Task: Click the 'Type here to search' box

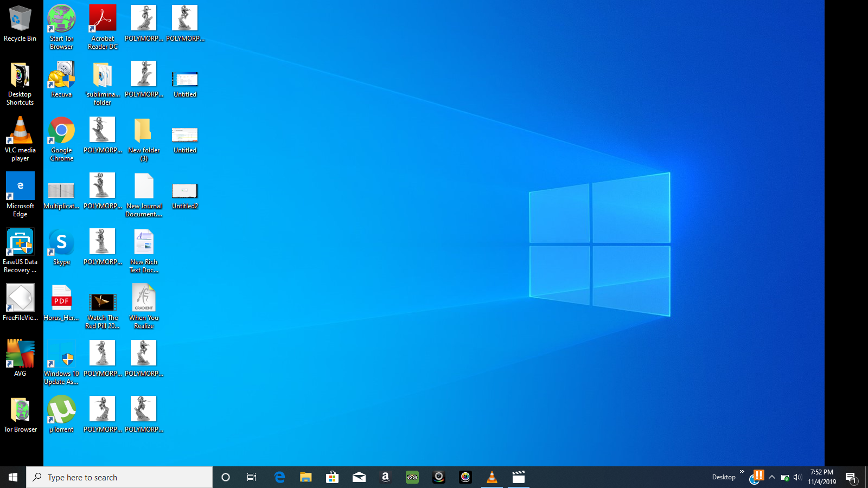Action: (x=119, y=477)
